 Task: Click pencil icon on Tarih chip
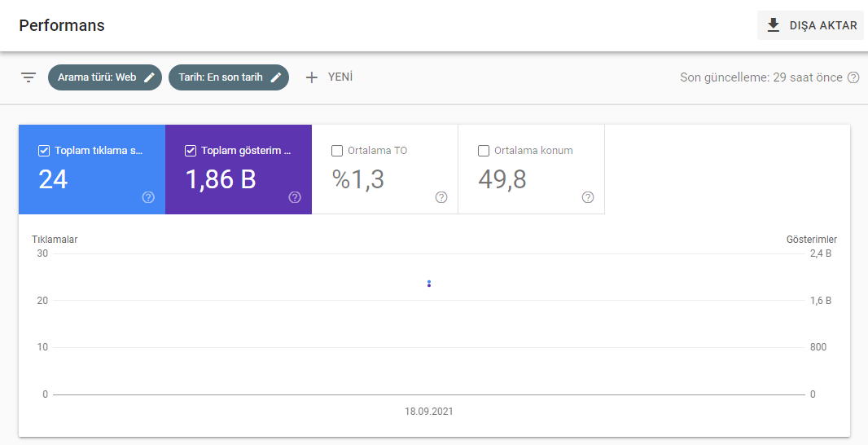(x=276, y=77)
